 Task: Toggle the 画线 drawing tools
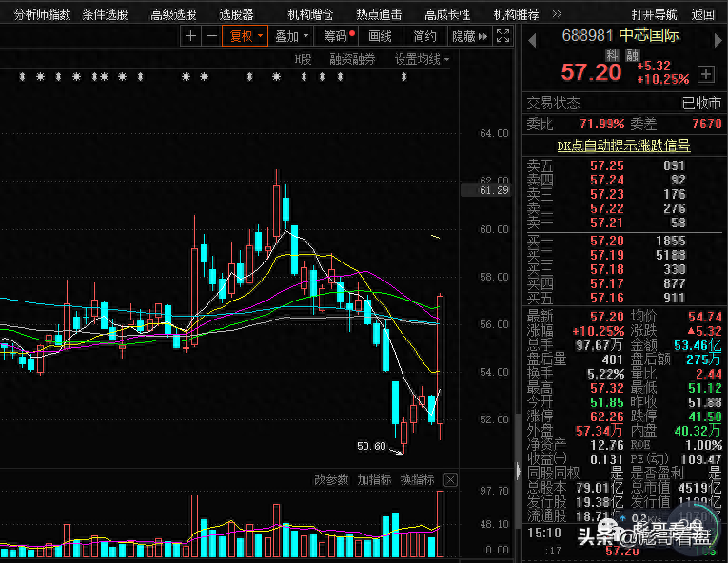[380, 36]
